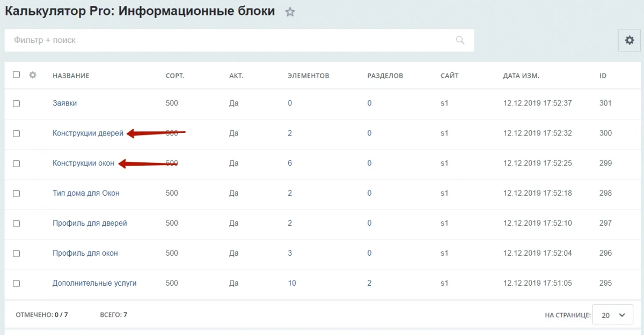Click the ВСЕГО: 7 total label
644x335 pixels.
point(114,315)
